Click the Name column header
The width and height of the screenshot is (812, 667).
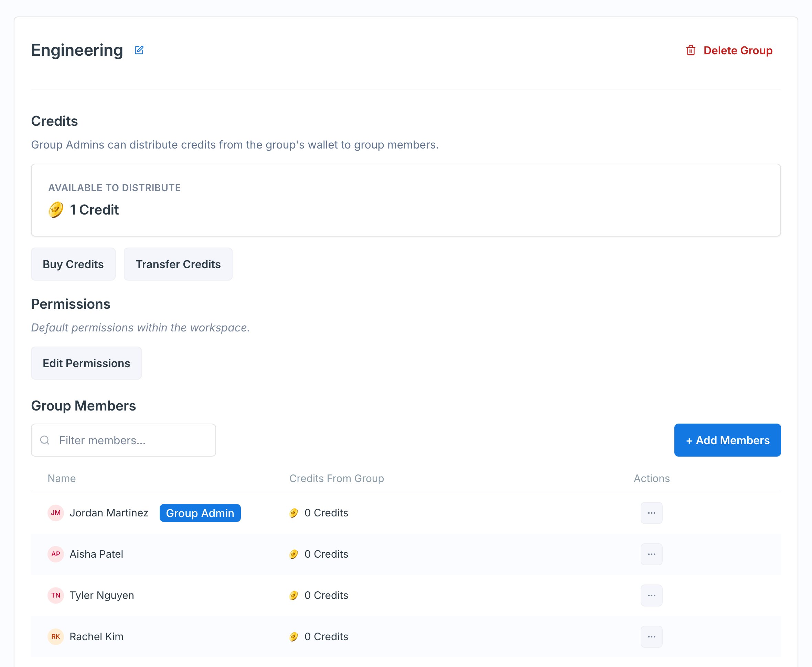pos(62,478)
